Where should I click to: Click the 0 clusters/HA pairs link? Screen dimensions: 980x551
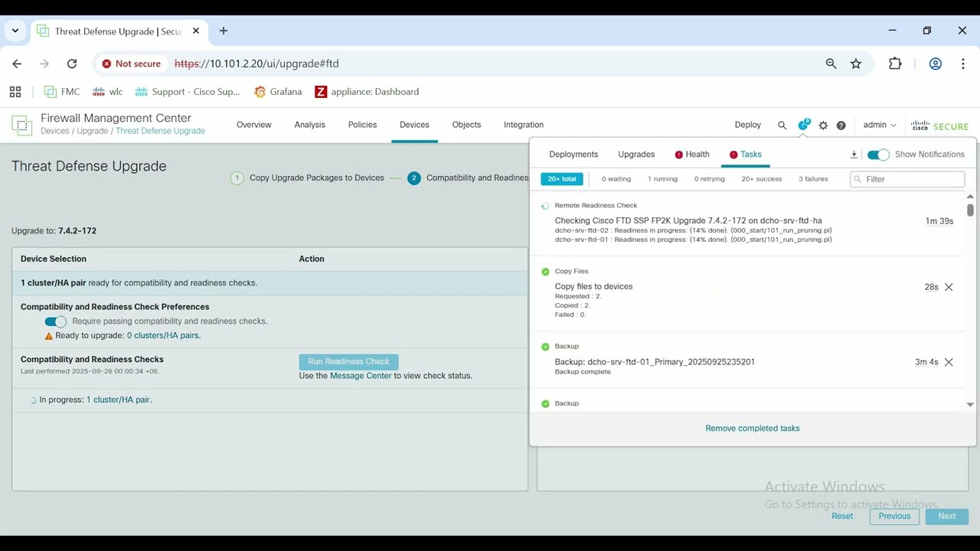point(163,336)
